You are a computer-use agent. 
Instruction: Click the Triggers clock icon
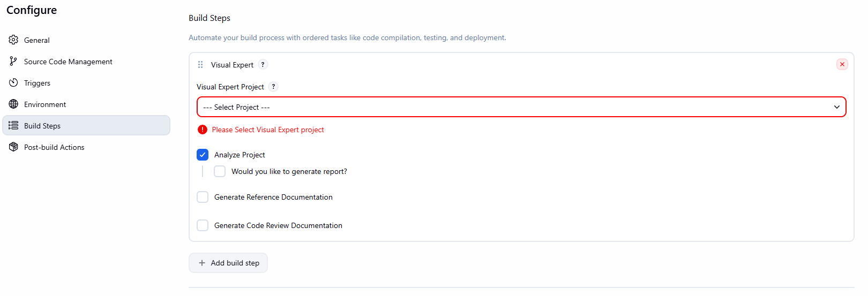13,83
